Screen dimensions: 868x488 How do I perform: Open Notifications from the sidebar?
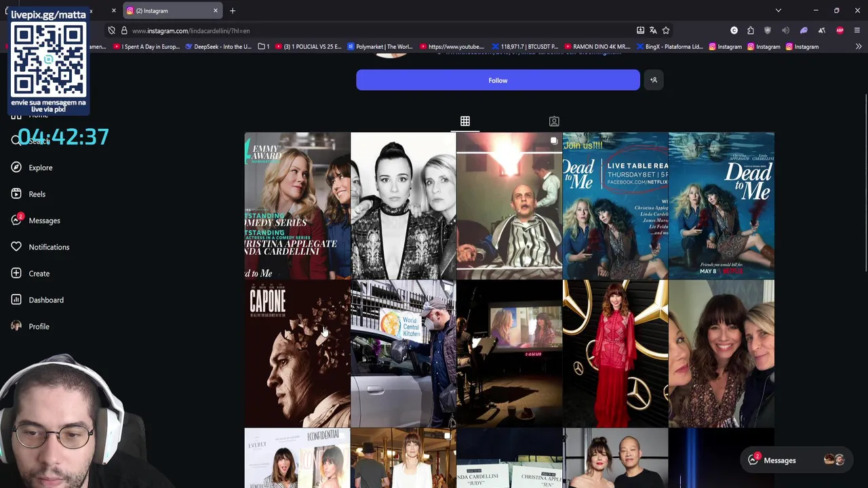point(49,247)
